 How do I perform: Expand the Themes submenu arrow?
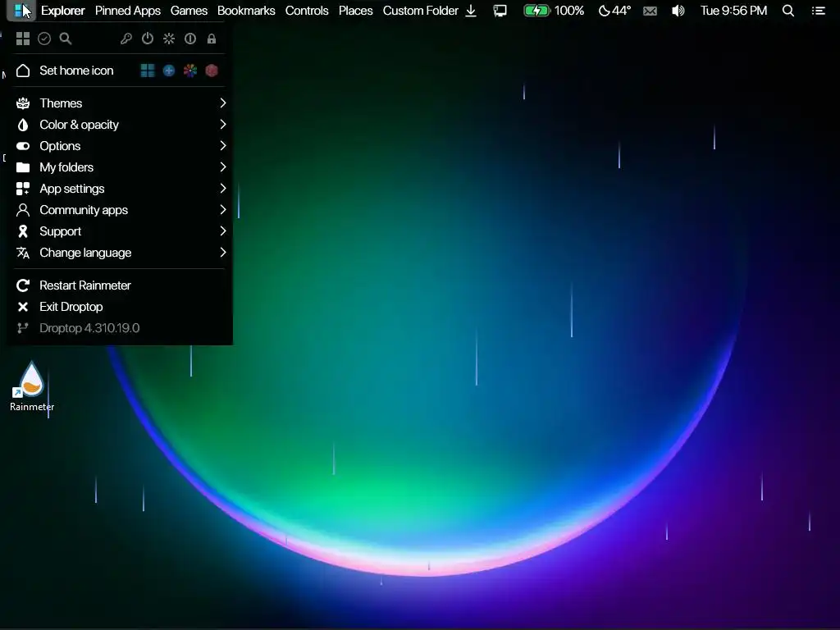(223, 103)
